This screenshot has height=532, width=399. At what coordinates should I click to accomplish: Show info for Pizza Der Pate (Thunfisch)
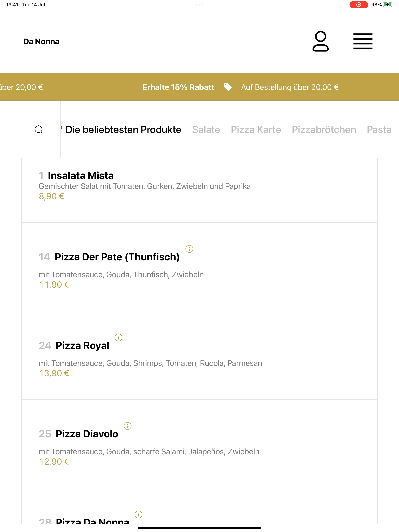coord(189,249)
